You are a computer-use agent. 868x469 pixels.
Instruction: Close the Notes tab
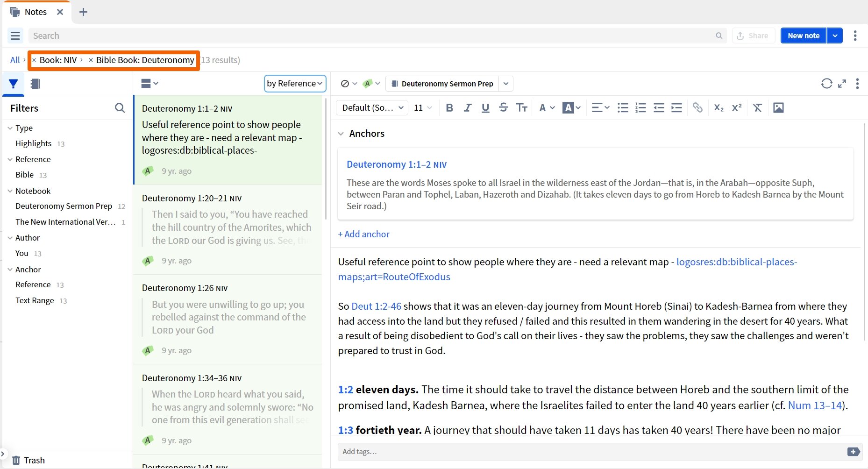click(x=60, y=12)
